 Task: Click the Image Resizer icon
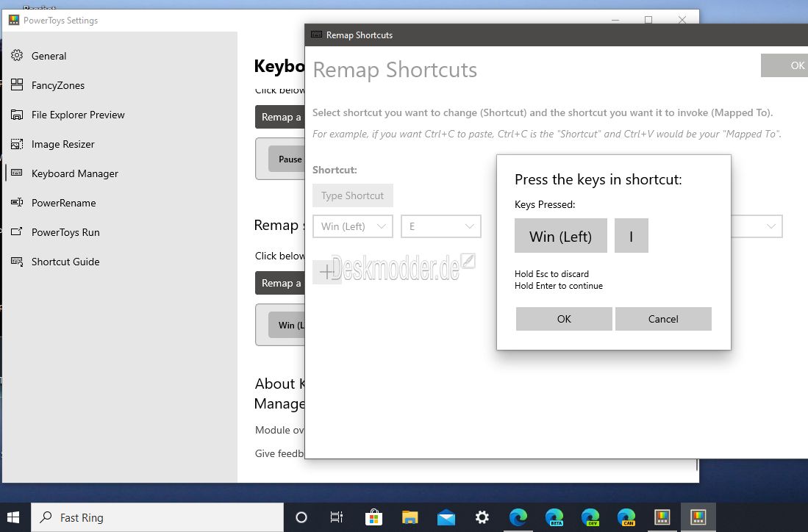point(17,144)
